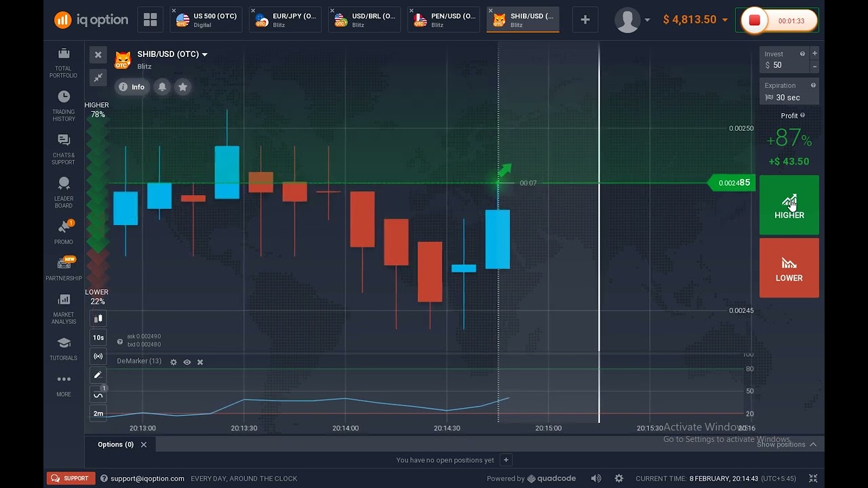This screenshot has height=488, width=868.
Task: Toggle sound with speaker icon
Action: (x=596, y=479)
